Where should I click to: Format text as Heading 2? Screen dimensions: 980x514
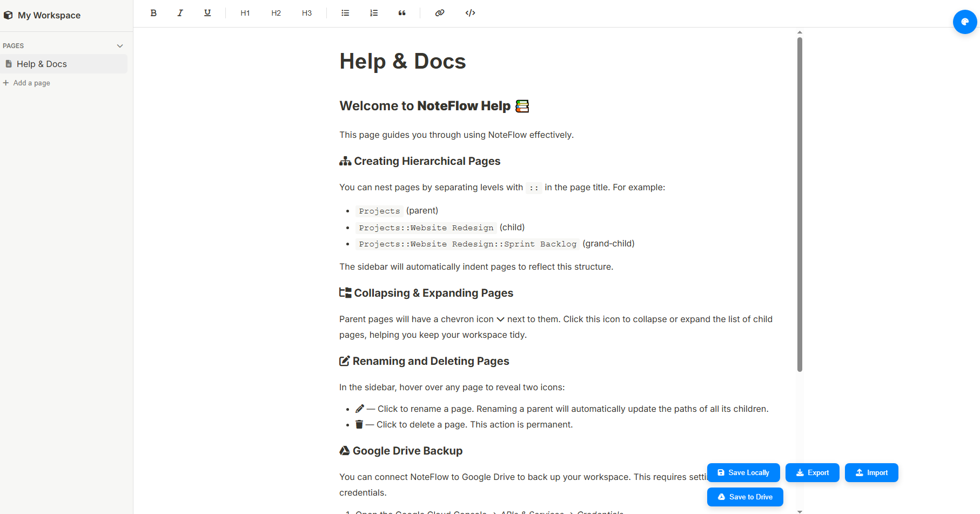click(x=276, y=12)
